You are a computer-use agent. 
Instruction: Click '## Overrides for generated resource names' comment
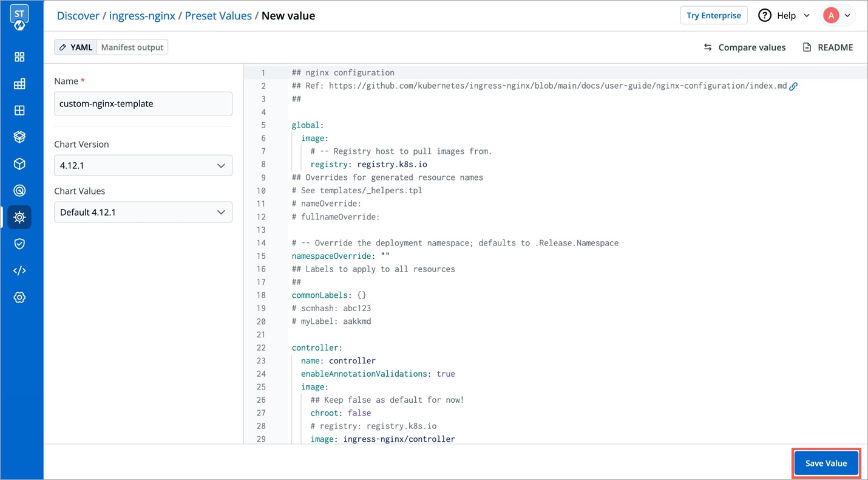(x=387, y=177)
